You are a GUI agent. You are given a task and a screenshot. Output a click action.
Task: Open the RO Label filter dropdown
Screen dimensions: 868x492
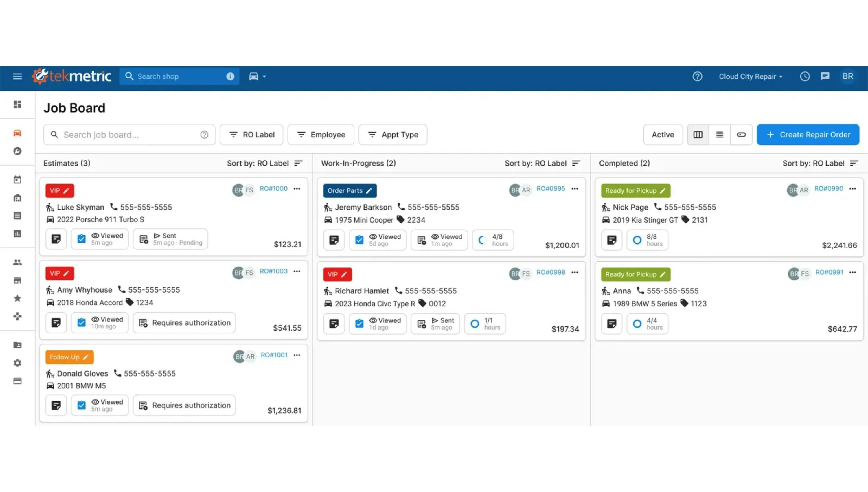(x=252, y=135)
